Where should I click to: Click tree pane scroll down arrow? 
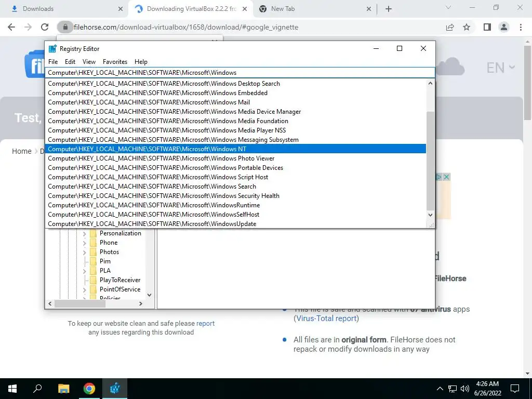[x=149, y=295]
